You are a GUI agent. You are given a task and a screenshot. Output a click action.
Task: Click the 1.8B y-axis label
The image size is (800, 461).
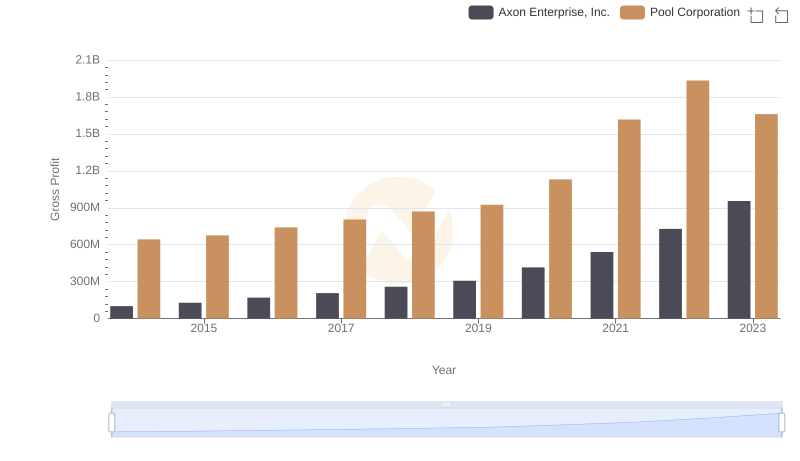pyautogui.click(x=88, y=97)
